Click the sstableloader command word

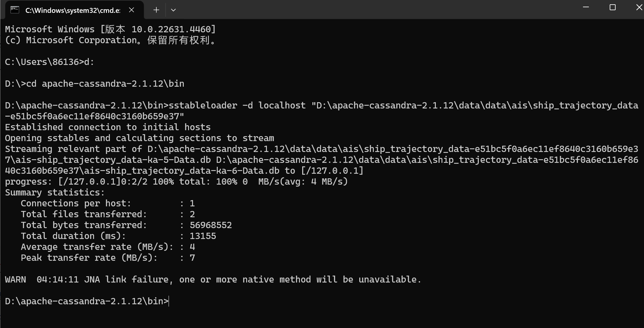203,105
